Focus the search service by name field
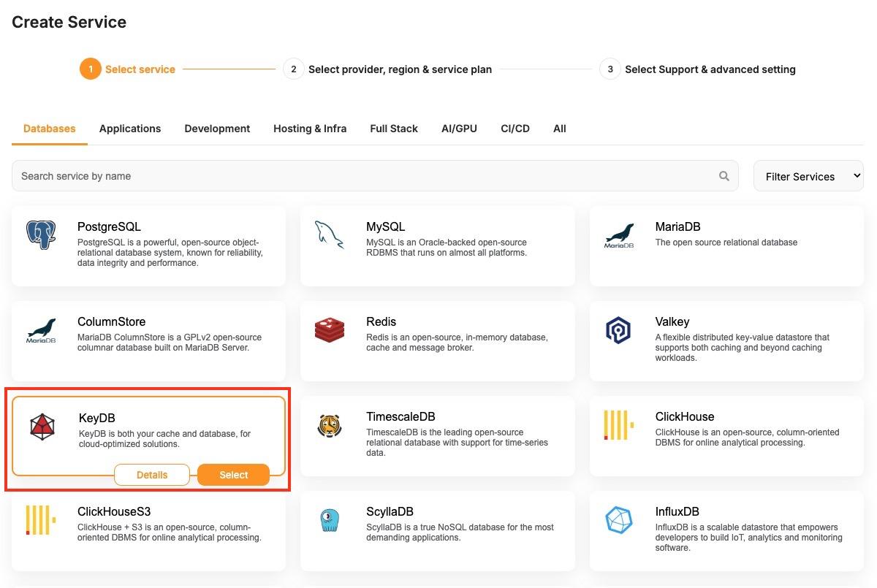877x588 pixels. click(x=365, y=176)
